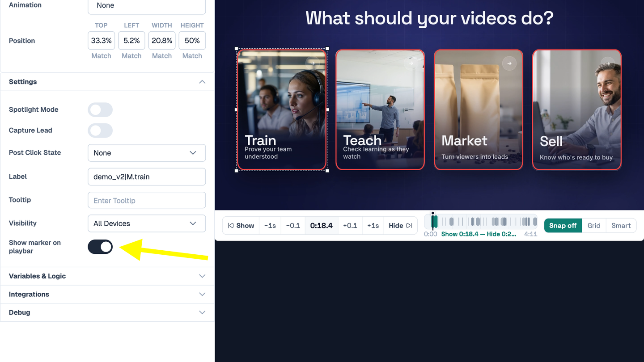This screenshot has height=362, width=644.
Task: Open the Visibility All Devices dropdown
Action: pos(147,223)
